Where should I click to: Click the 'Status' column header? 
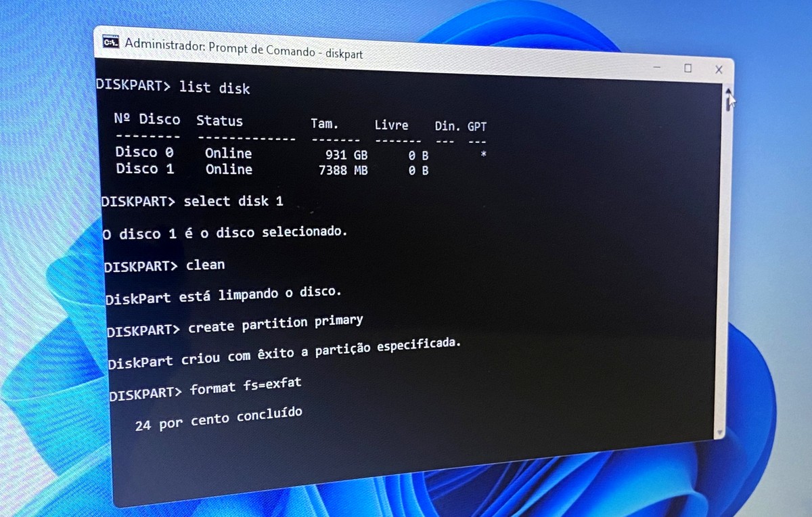click(219, 121)
